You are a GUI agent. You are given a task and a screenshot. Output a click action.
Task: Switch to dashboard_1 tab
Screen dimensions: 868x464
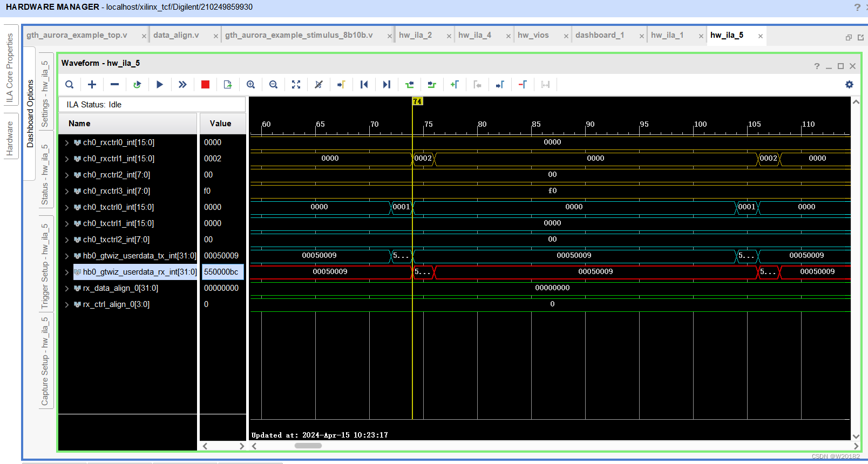[599, 35]
